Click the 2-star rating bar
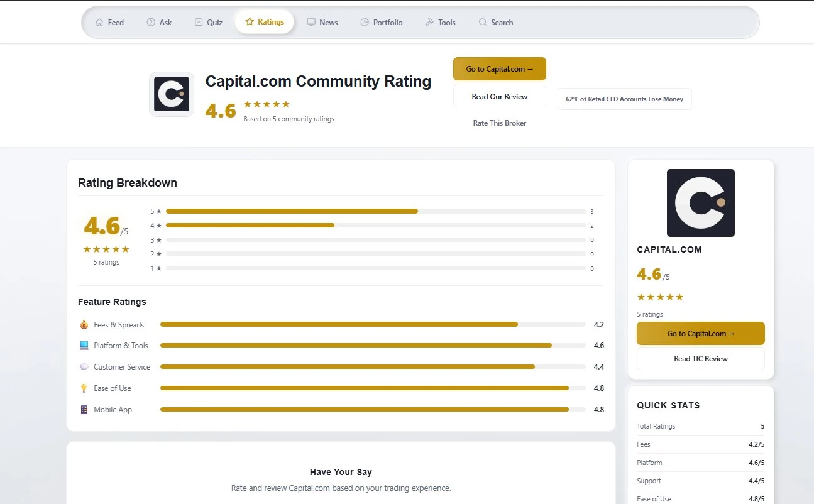The width and height of the screenshot is (814, 504). point(376,254)
